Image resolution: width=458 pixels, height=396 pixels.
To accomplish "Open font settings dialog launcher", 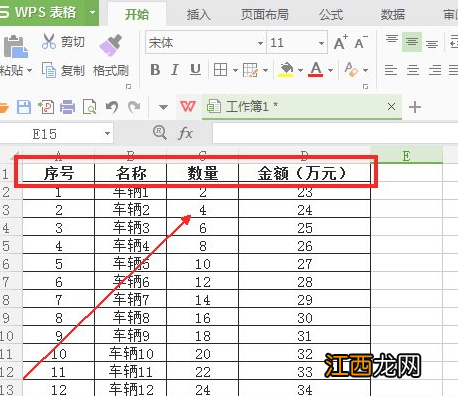I will tap(365, 87).
